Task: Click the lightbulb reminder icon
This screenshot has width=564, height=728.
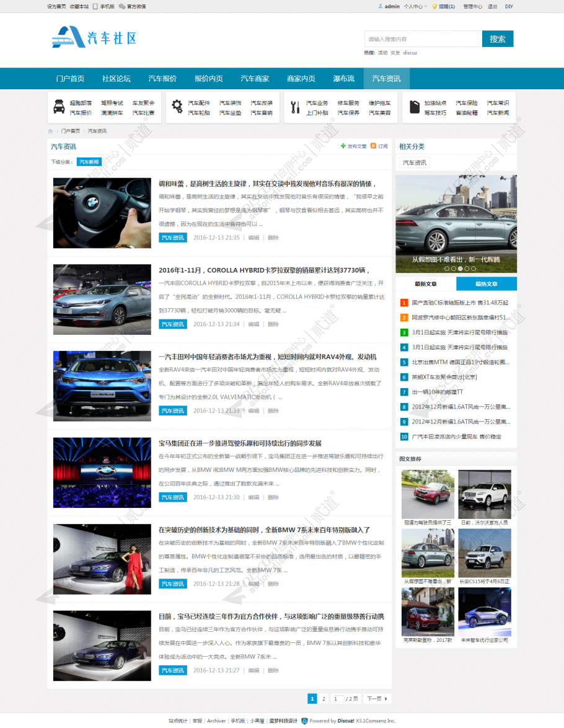Action: click(434, 6)
